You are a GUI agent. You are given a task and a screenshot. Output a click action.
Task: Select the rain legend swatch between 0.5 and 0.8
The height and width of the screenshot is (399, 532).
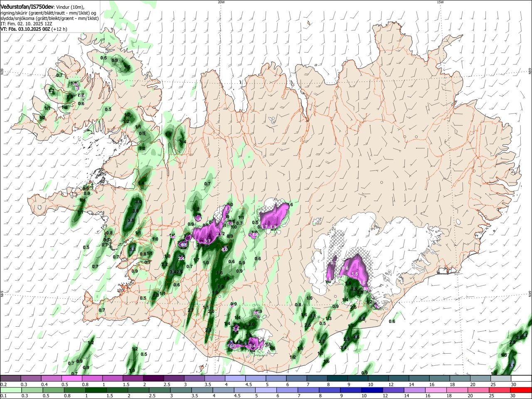pos(53,390)
